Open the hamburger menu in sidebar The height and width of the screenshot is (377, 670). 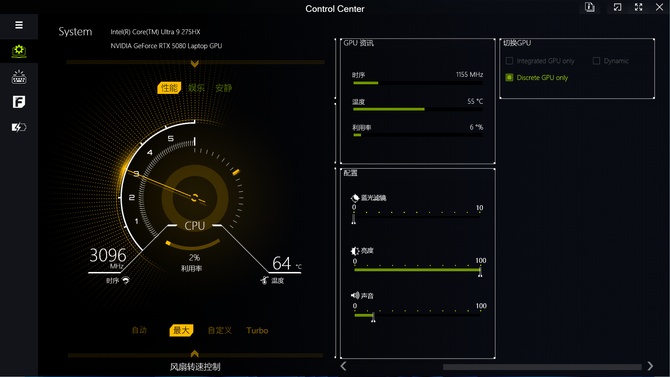point(19,25)
